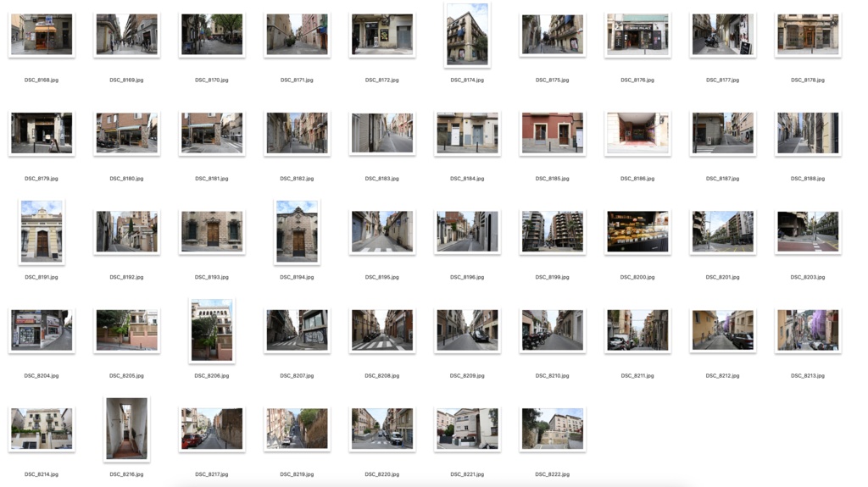The height and width of the screenshot is (487, 868).
Task: Select the DSC_8210.jpg parked motorbikes thumbnail
Action: [553, 329]
